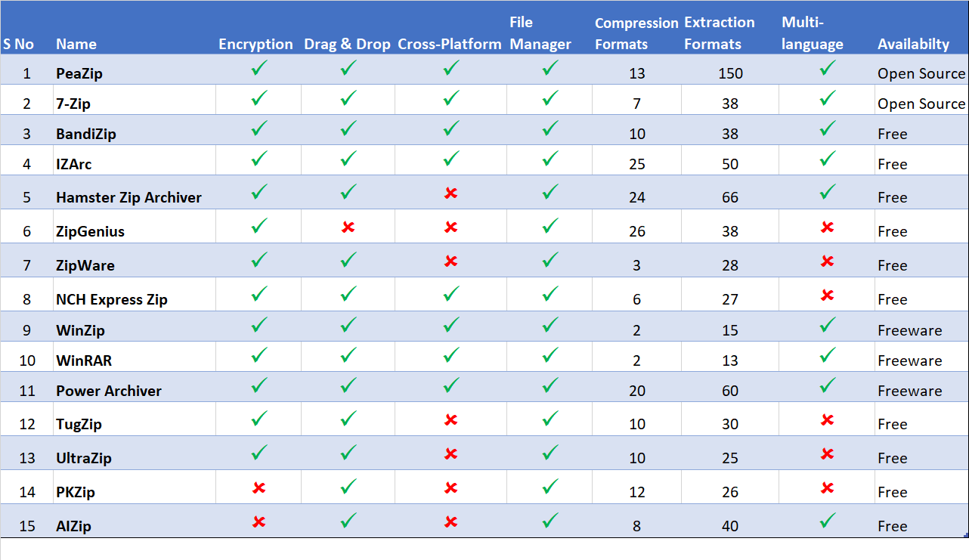Click the Freeware cell for WinZip

tap(909, 330)
